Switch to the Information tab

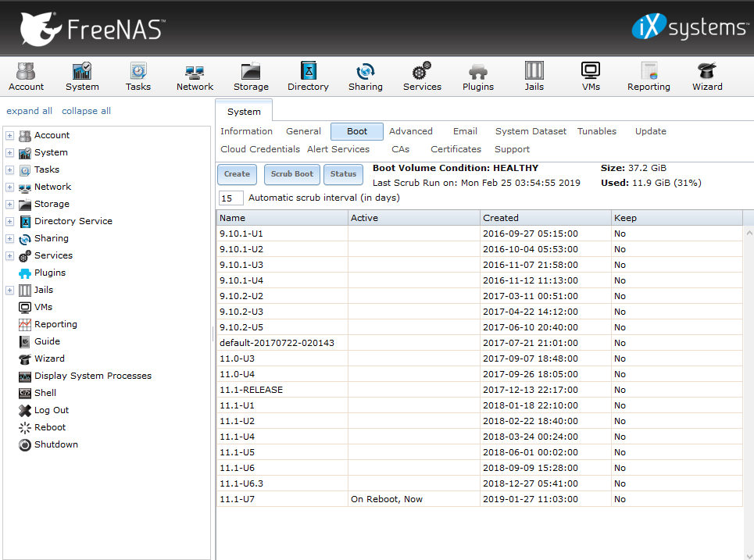click(246, 131)
